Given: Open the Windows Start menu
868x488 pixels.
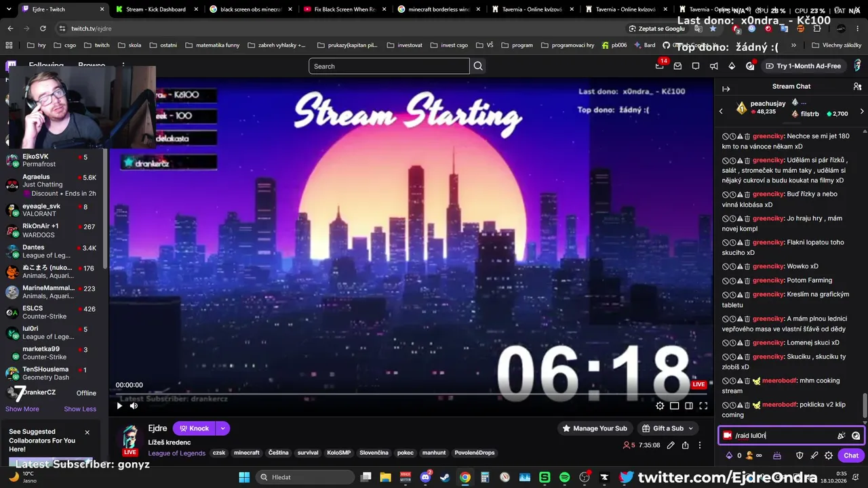Looking at the screenshot, I should point(244,477).
